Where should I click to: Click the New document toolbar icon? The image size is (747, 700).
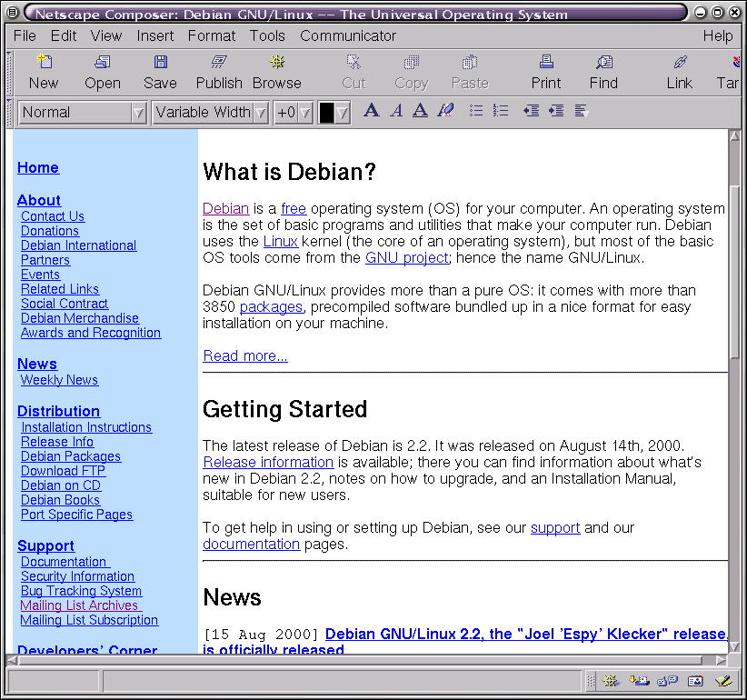(x=44, y=62)
